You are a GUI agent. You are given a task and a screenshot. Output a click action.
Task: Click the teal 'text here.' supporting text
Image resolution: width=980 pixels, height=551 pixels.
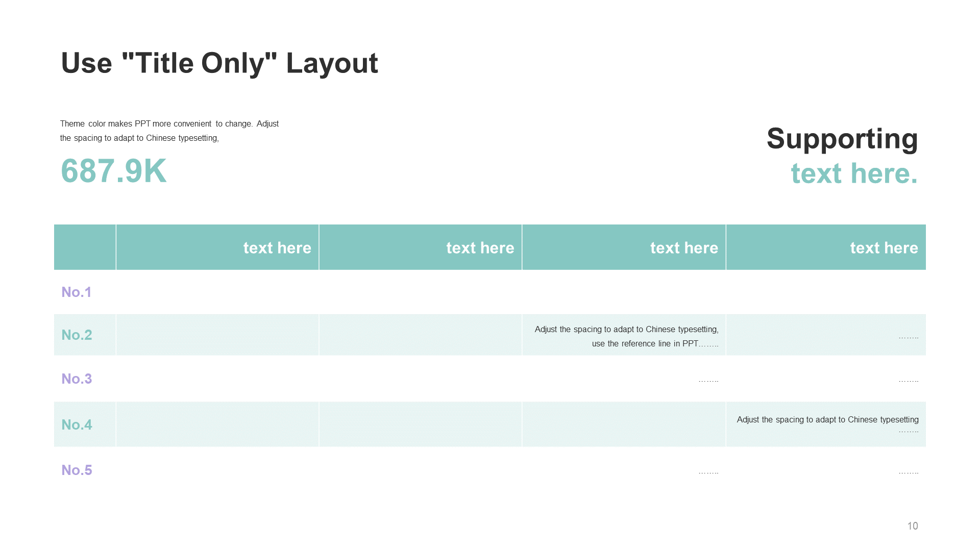[x=854, y=173]
